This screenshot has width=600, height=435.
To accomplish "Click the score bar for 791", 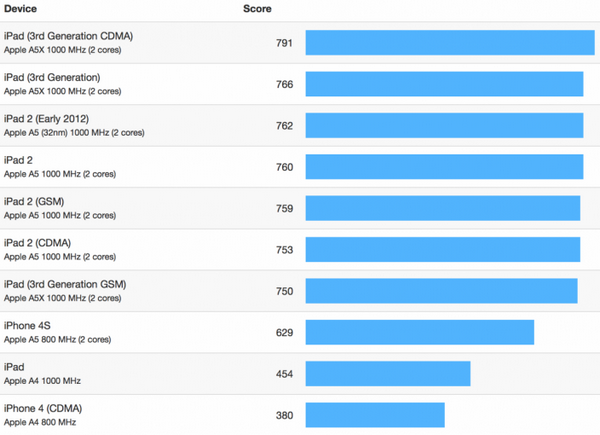I will coord(450,42).
